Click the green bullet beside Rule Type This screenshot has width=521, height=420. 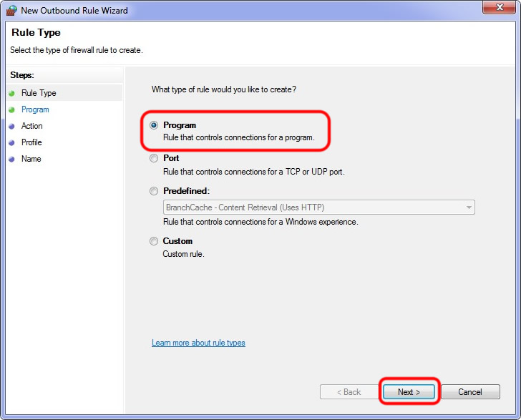click(12, 93)
